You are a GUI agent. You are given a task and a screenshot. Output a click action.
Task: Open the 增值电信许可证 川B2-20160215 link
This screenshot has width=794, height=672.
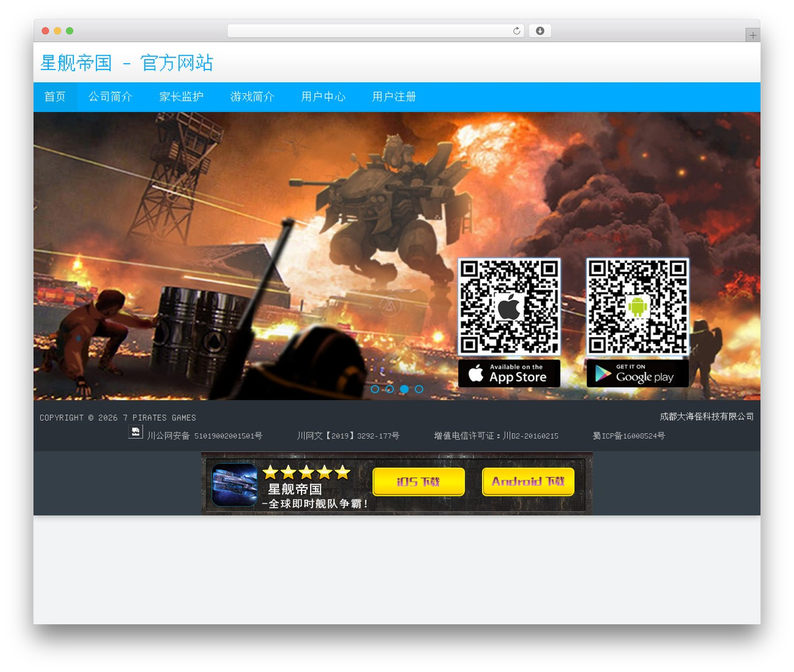496,436
